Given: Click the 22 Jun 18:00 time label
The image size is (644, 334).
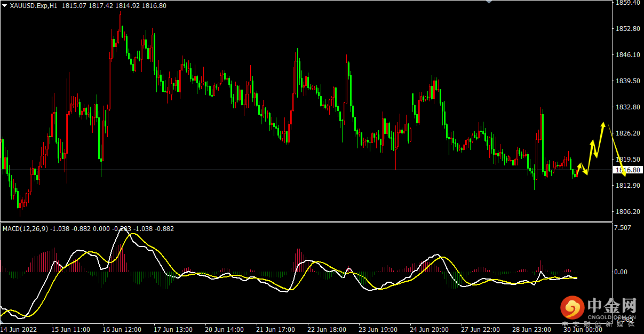Looking at the screenshot, I should click(x=327, y=329).
